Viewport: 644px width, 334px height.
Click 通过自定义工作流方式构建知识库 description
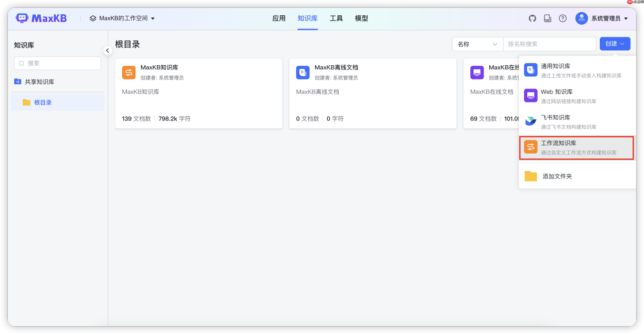pyautogui.click(x=579, y=153)
